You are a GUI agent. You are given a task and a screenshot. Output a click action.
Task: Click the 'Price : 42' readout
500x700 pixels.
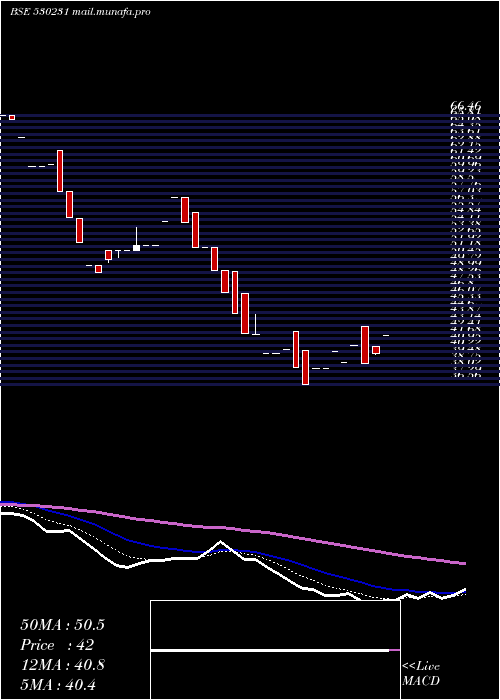tap(57, 645)
